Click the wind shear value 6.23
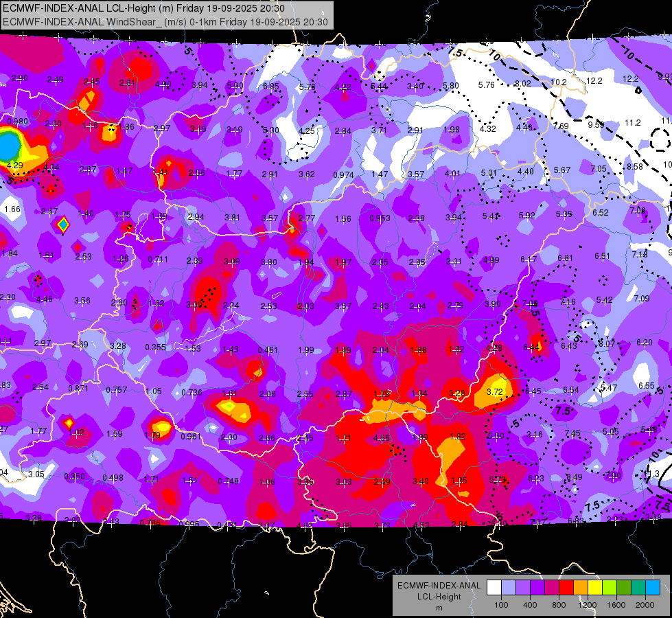The height and width of the screenshot is (618, 672). (535, 478)
